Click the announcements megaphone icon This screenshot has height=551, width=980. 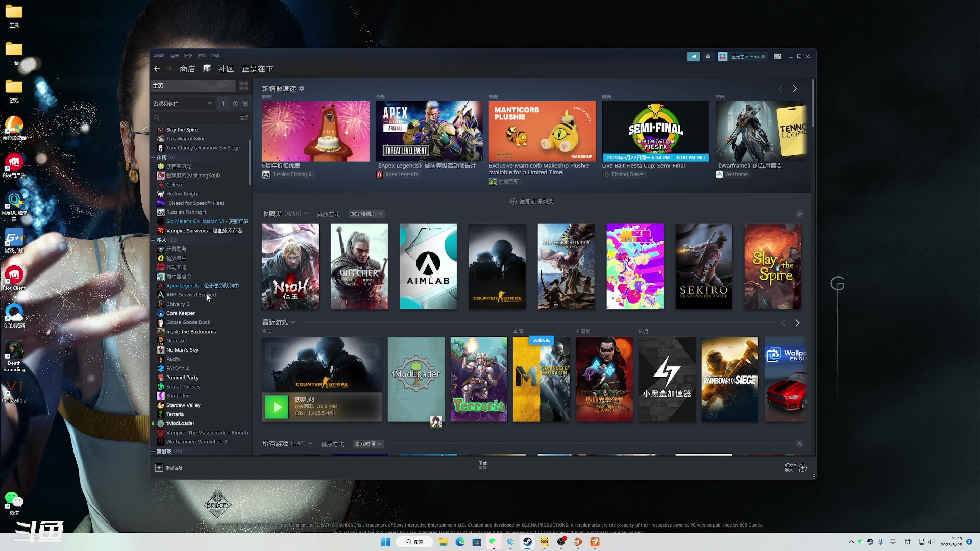[x=693, y=56]
